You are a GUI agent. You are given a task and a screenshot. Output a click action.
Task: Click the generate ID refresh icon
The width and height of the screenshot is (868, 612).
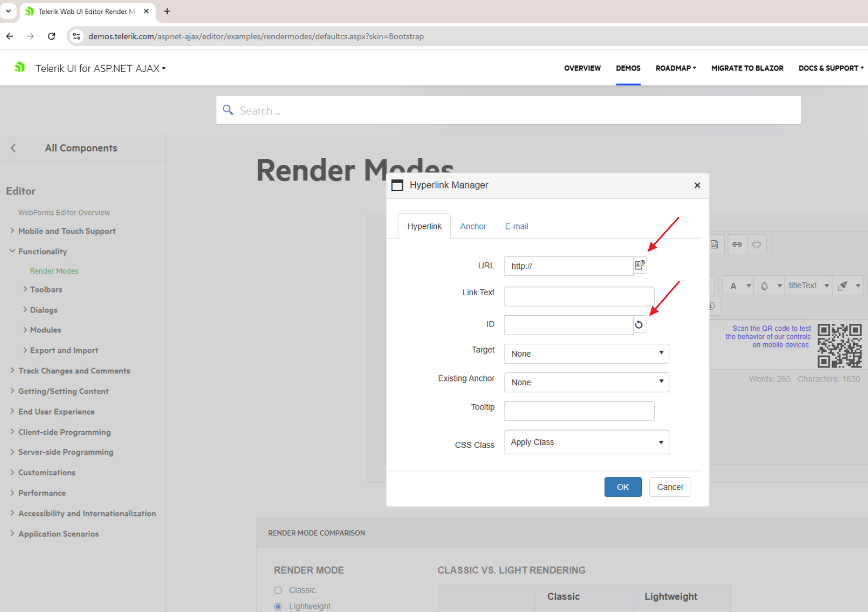tap(639, 324)
